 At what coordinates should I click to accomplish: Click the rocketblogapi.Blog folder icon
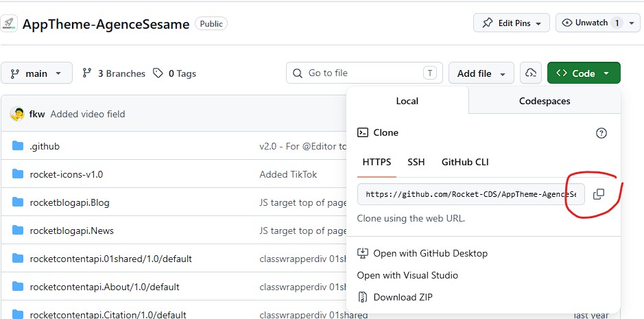coord(18,202)
